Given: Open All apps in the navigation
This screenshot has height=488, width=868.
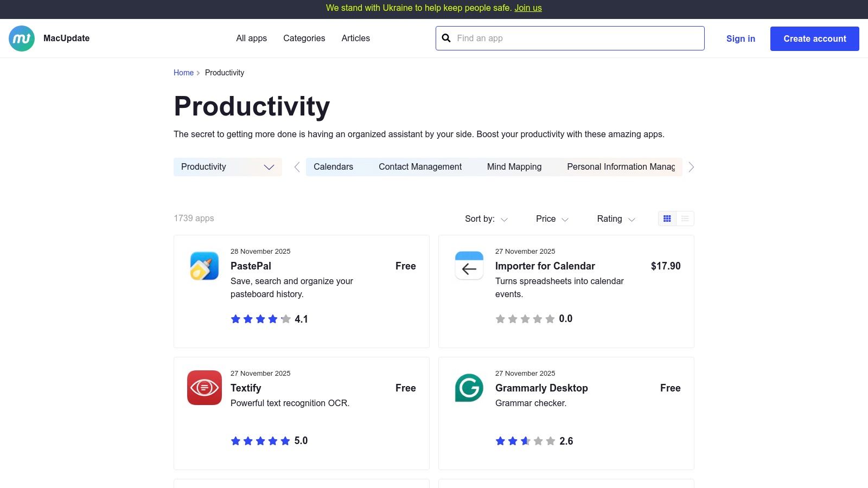Looking at the screenshot, I should (252, 38).
